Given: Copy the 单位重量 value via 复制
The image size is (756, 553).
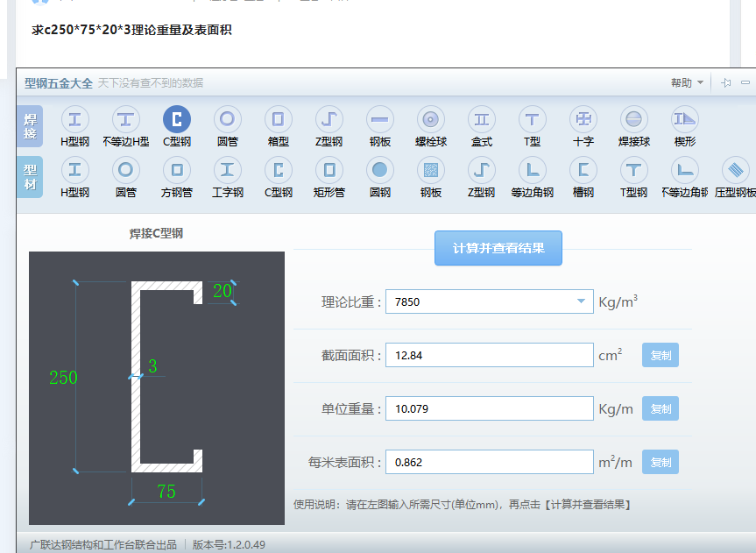Looking at the screenshot, I should 660,408.
